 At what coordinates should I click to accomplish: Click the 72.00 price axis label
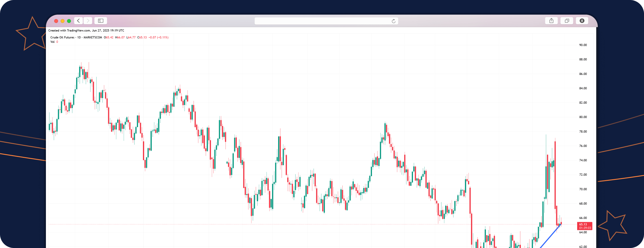coord(583,175)
